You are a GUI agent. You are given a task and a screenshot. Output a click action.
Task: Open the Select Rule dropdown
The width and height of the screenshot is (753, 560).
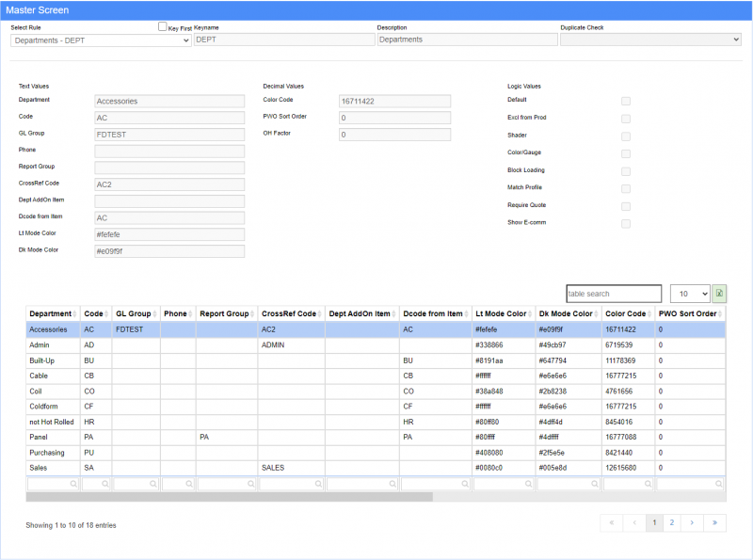pos(101,40)
